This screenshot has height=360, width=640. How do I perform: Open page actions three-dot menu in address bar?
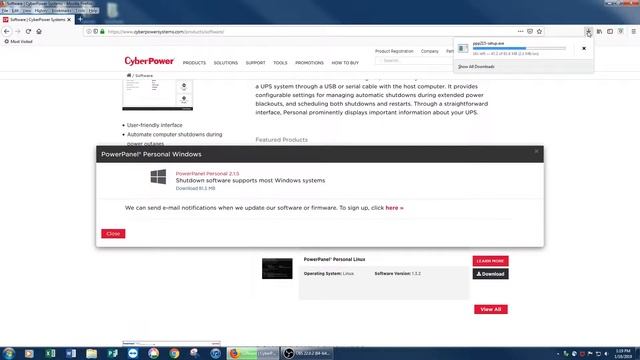pos(520,31)
